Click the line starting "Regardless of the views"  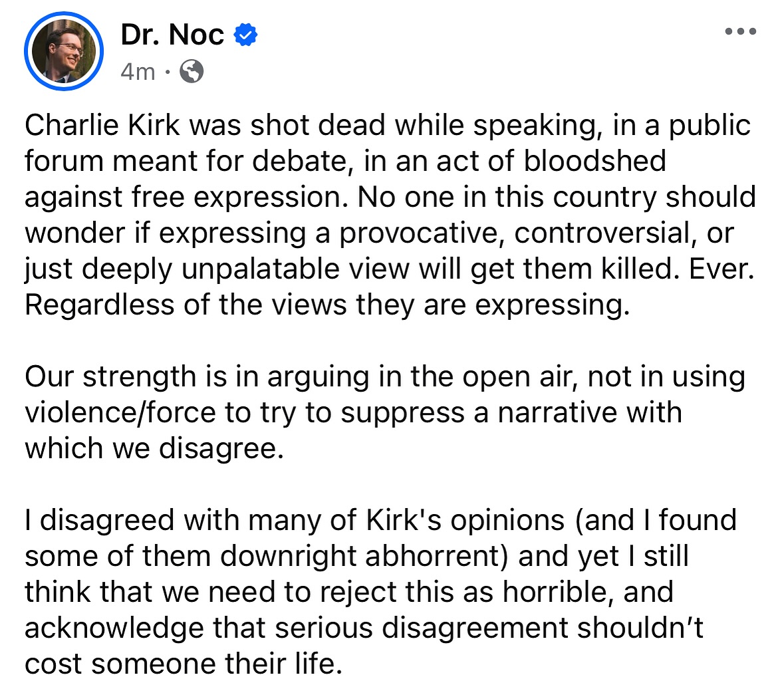[326, 305]
